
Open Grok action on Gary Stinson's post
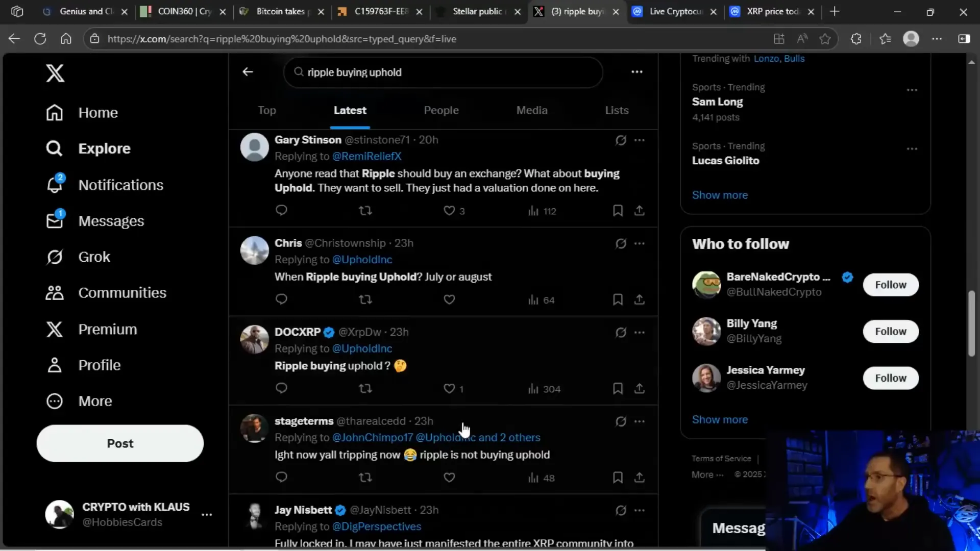(621, 140)
